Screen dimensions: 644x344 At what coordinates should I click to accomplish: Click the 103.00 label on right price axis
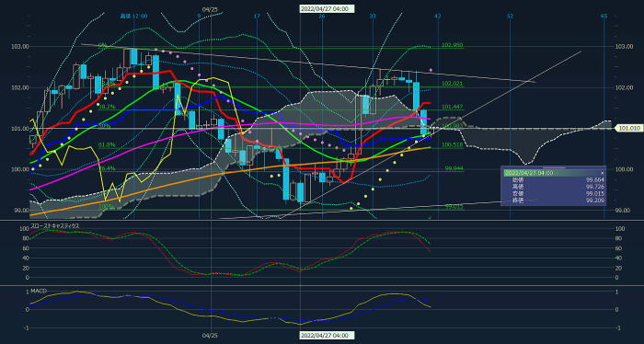point(624,47)
